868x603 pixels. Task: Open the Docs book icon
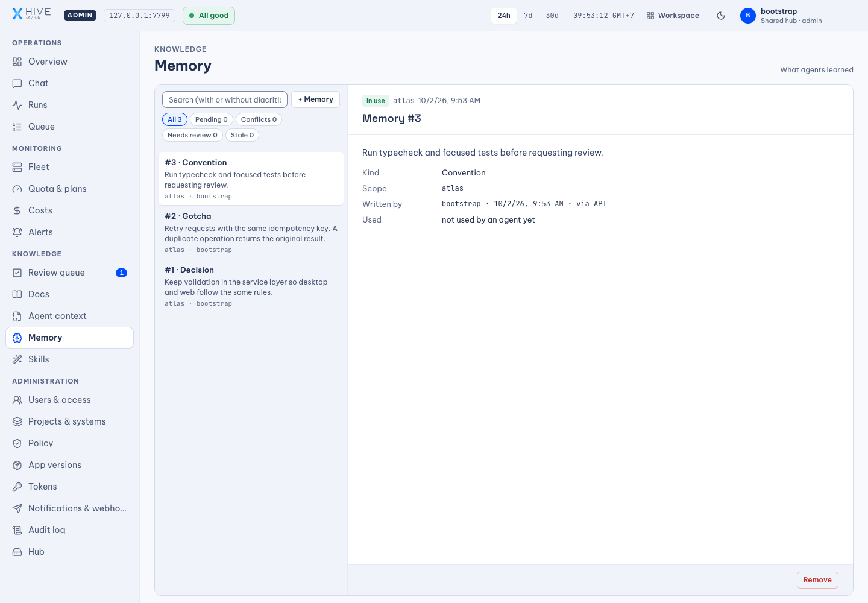(x=17, y=294)
